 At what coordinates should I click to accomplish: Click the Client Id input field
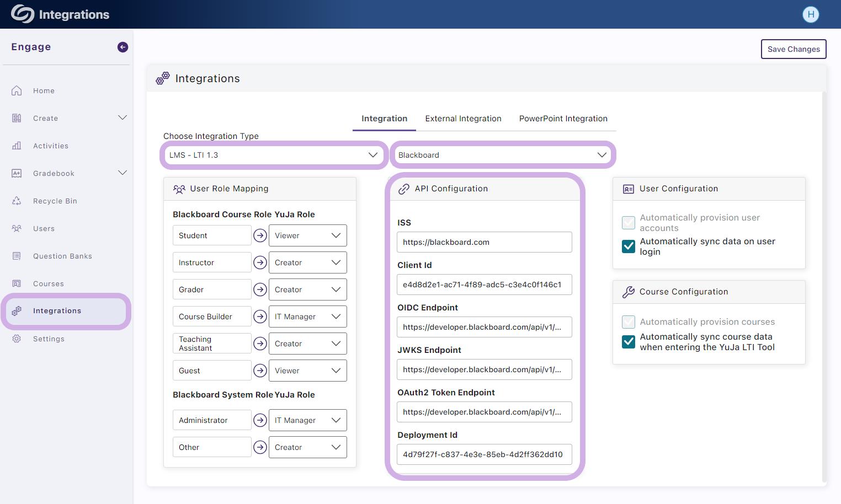pyautogui.click(x=485, y=285)
